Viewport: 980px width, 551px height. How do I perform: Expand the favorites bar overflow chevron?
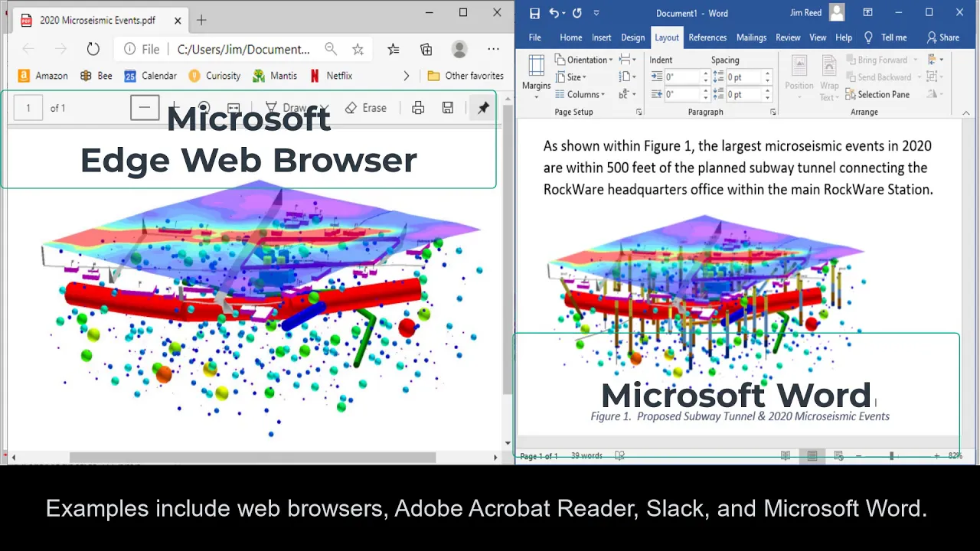click(x=406, y=76)
